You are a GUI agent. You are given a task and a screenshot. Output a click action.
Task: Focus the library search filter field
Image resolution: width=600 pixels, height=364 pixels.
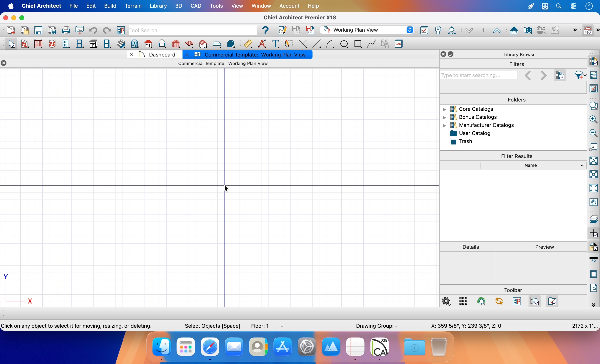478,75
